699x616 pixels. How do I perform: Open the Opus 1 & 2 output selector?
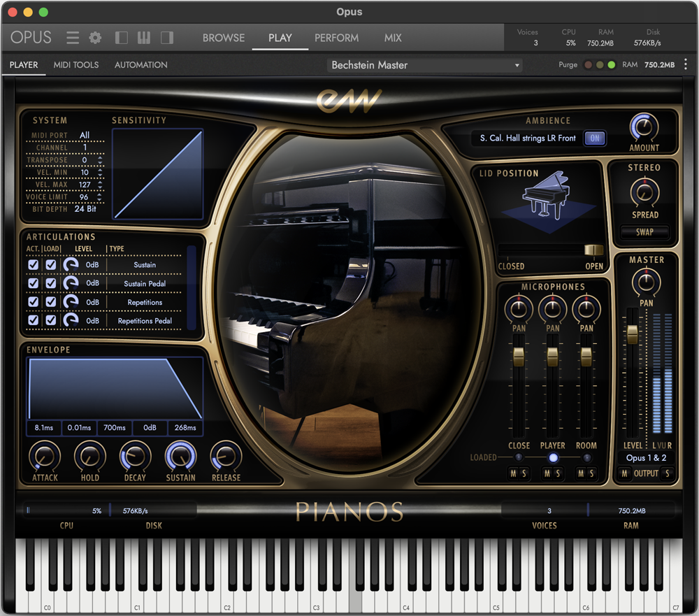[x=645, y=457]
